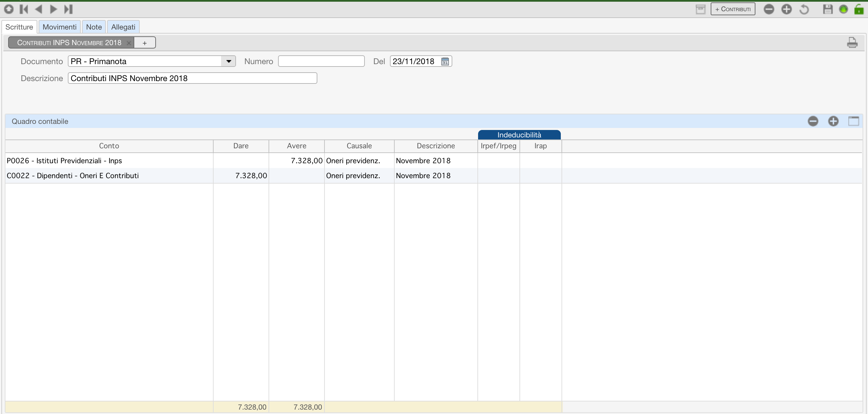Screen dimensions: 868x414
Task: Click the Irpef/Irpeg column header
Action: pyautogui.click(x=499, y=146)
